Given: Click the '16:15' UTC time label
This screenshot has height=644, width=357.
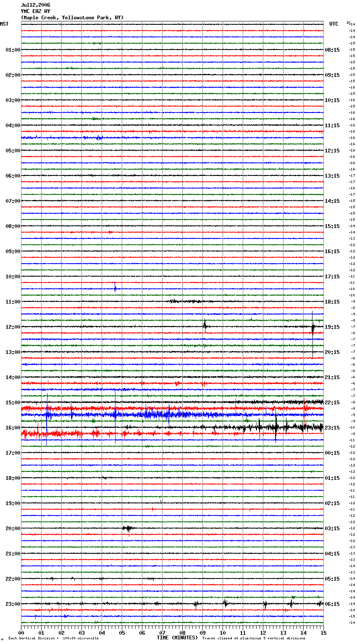Looking at the screenshot, I should point(332,251).
